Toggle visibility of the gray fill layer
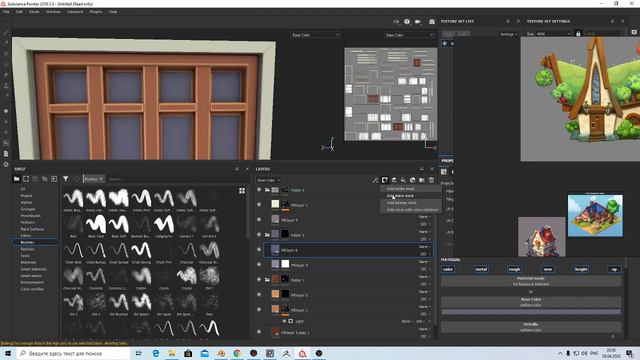This screenshot has height=360, width=640. click(259, 220)
